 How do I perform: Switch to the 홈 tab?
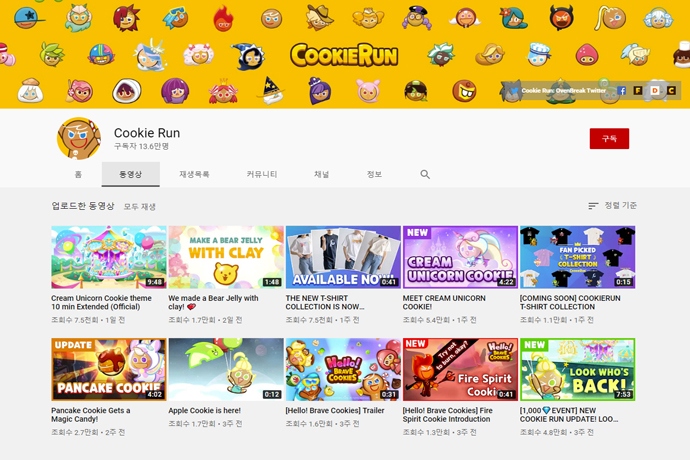point(78,174)
